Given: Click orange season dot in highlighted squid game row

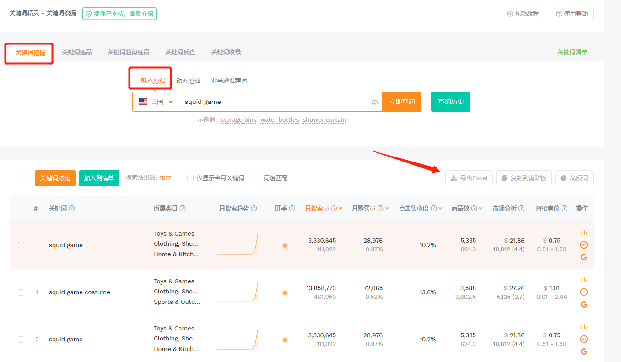Looking at the screenshot, I should coord(285,246).
